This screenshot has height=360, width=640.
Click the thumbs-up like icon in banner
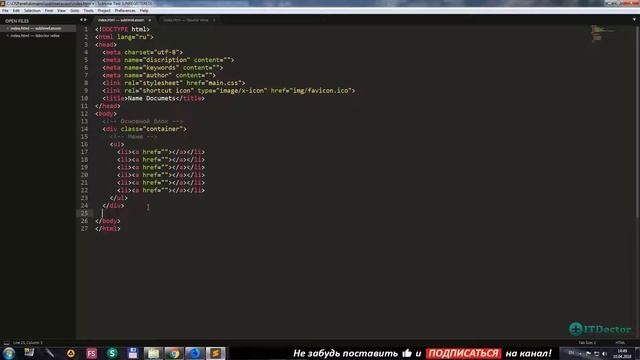pyautogui.click(x=407, y=353)
